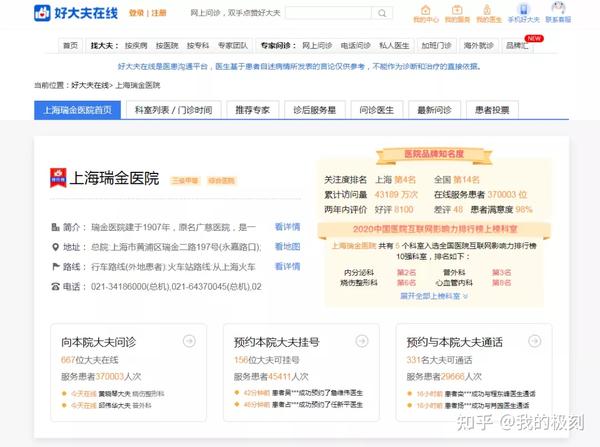This screenshot has height=447, width=600.
Task: Click 156位大夫可挂号 text
Action: 267,360
